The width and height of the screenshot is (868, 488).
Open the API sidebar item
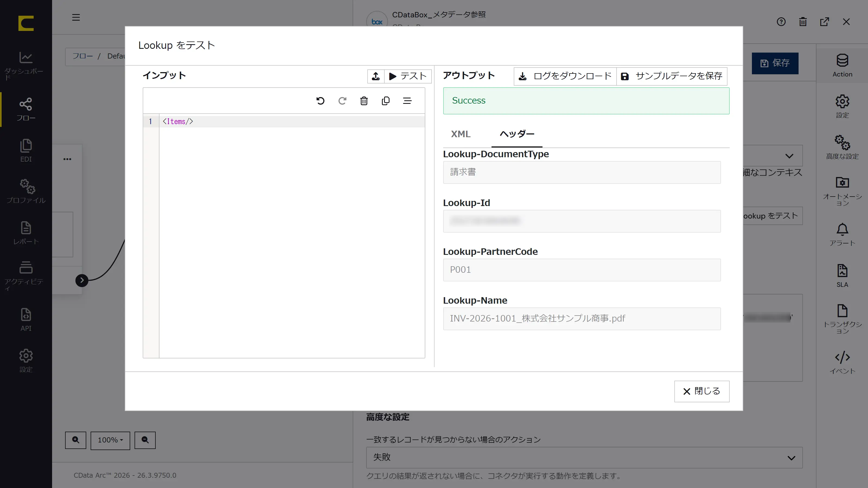[25, 320]
